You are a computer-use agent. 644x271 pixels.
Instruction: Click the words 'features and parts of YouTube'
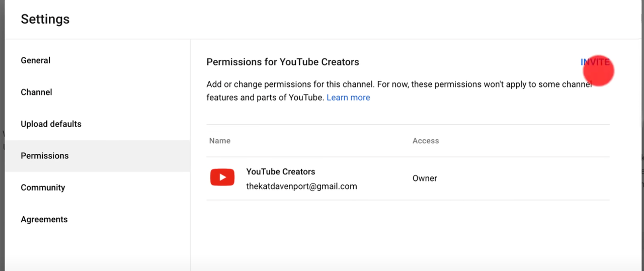[x=265, y=98]
